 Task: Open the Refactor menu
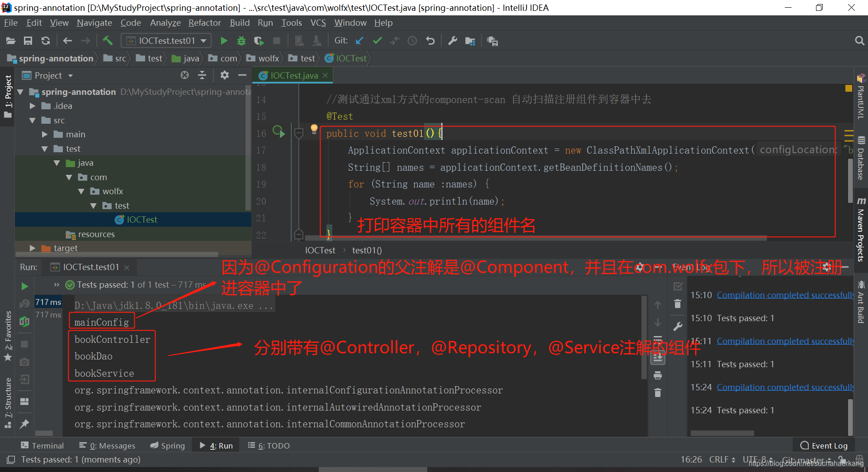point(205,23)
